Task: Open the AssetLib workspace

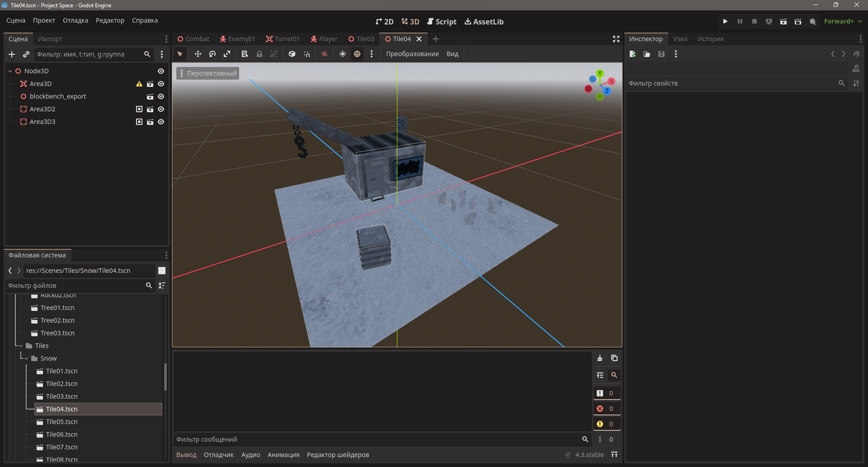Action: [x=484, y=22]
